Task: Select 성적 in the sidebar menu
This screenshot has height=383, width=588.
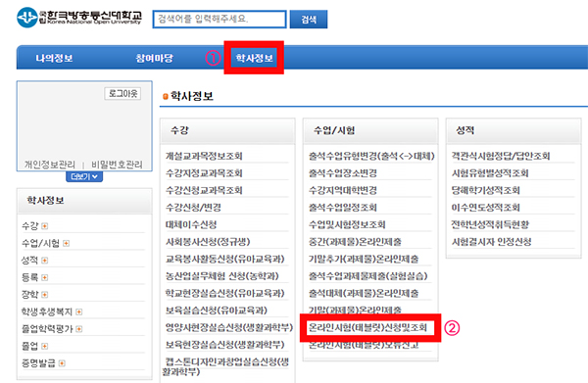Action: click(30, 261)
